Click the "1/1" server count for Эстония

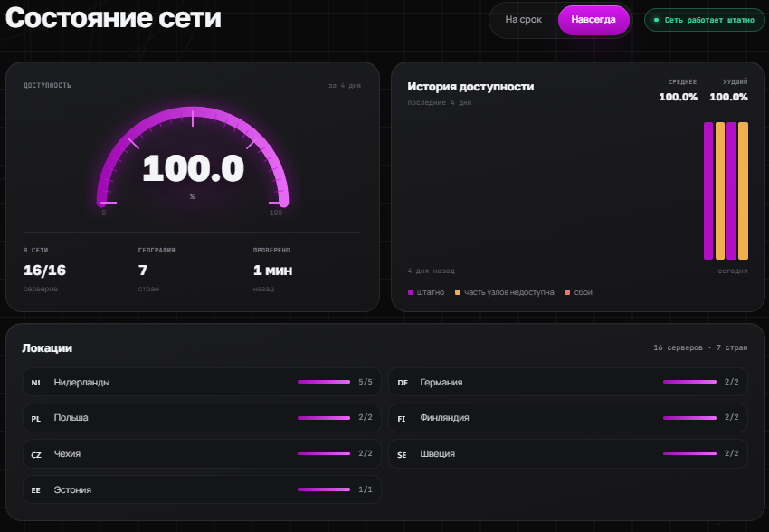pyautogui.click(x=366, y=489)
